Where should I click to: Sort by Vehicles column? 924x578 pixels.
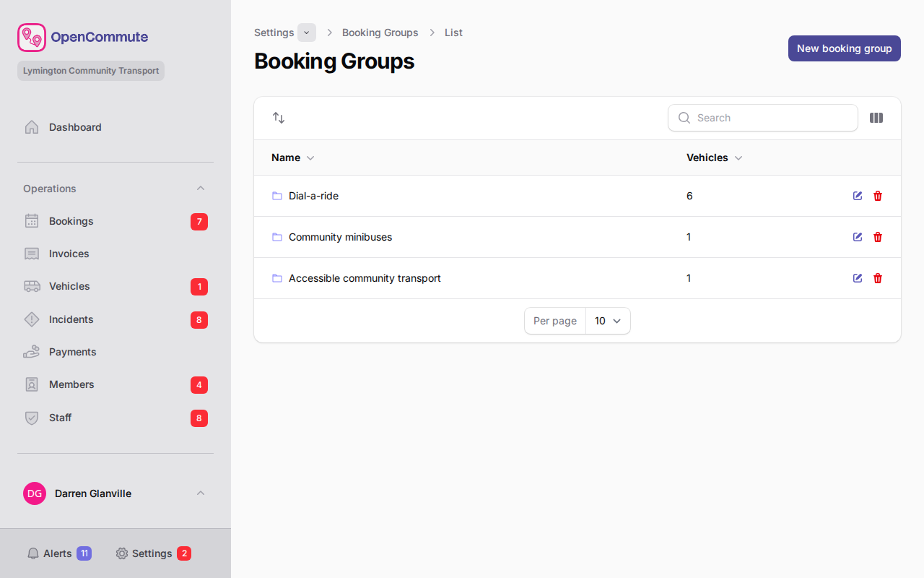point(715,158)
